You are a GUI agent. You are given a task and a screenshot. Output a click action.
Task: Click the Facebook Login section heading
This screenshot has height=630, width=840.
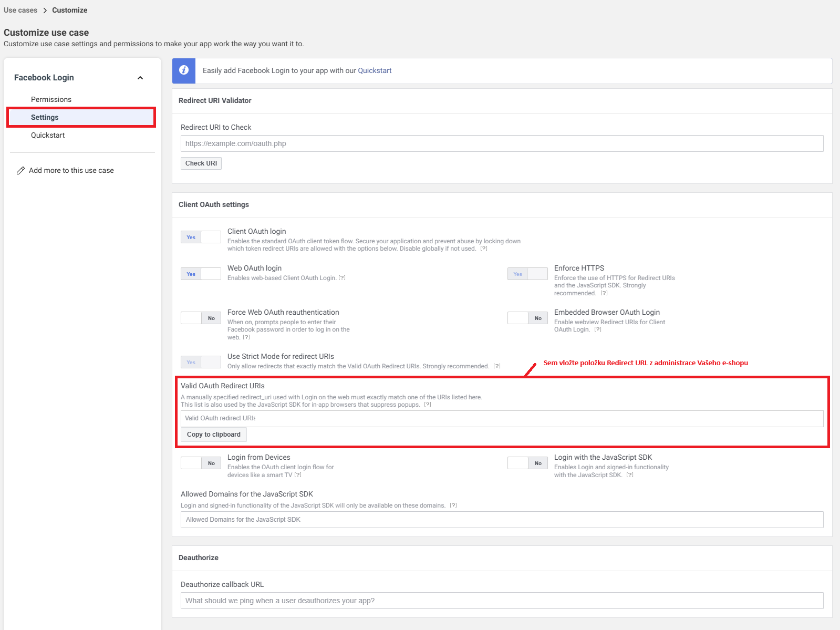(44, 77)
